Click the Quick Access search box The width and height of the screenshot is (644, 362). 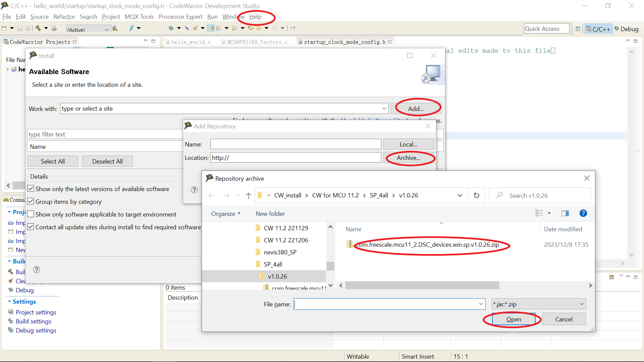[547, 29]
